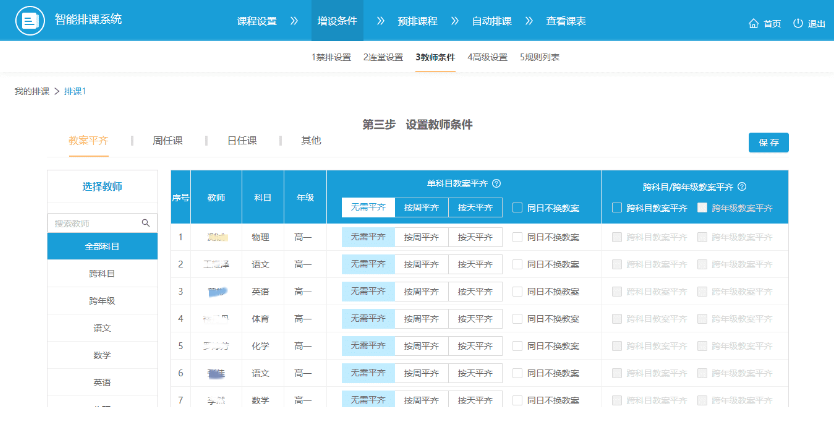The height and width of the screenshot is (424, 834).
Task: Check 同日不换教案 for row 2 语文
Action: click(x=518, y=264)
